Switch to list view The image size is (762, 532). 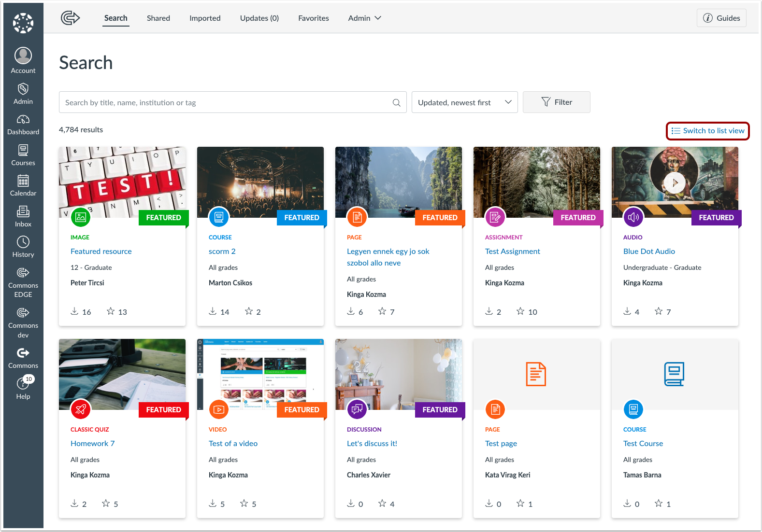pos(708,131)
